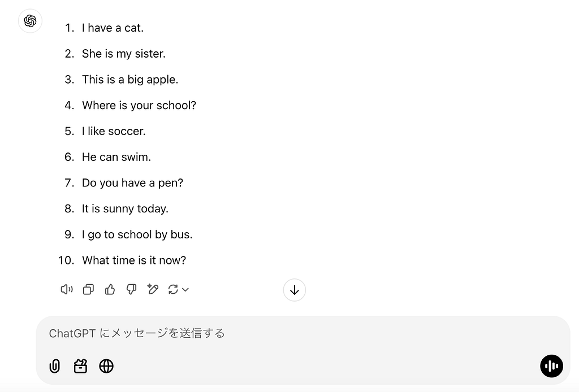Click the line 'Where is your school?'

pyautogui.click(x=139, y=105)
